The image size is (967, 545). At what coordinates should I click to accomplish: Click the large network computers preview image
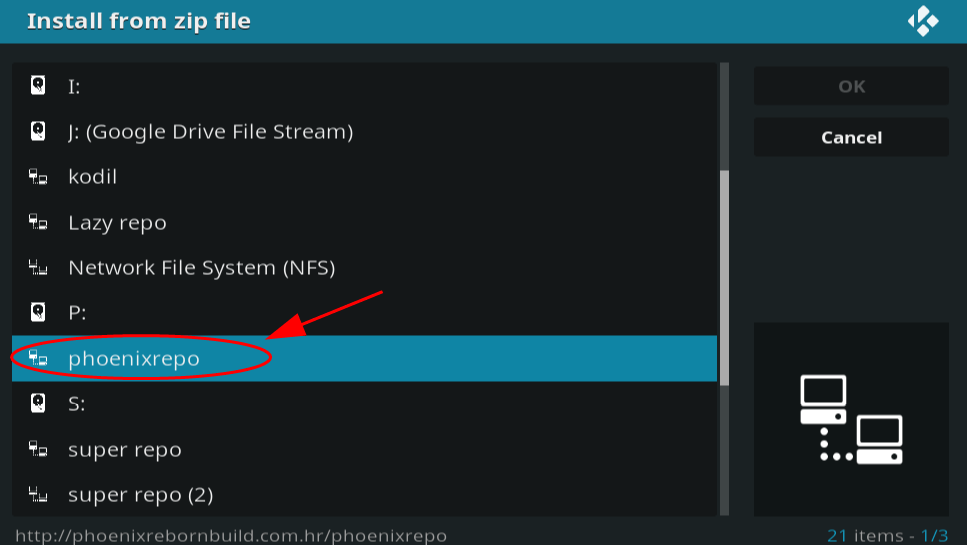click(x=851, y=419)
